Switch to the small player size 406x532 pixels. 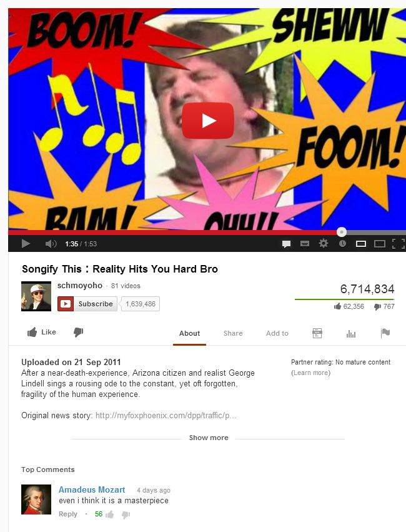click(361, 244)
